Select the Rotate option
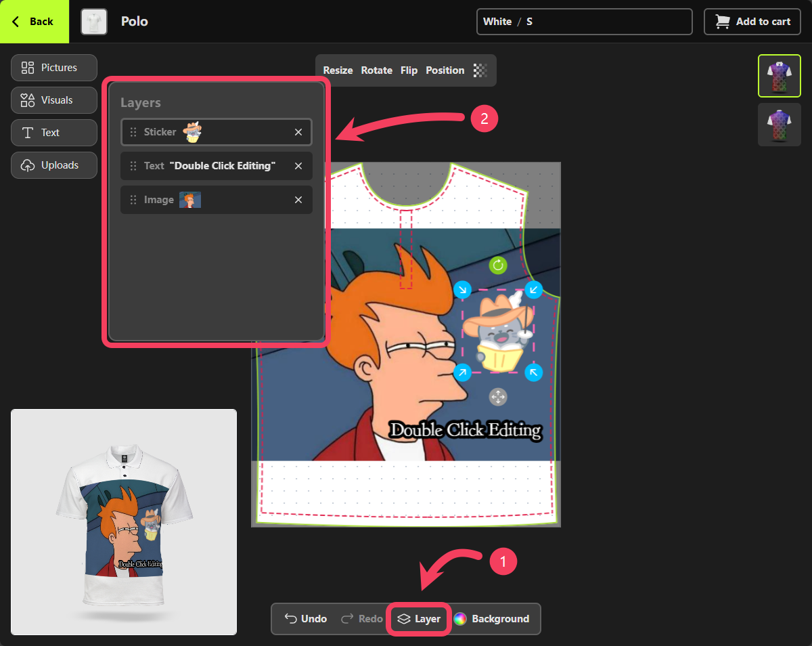Viewport: 812px width, 646px height. [x=377, y=70]
